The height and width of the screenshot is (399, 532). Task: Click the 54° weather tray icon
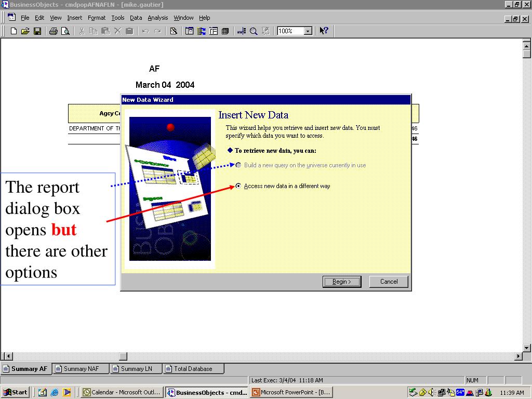[460, 392]
